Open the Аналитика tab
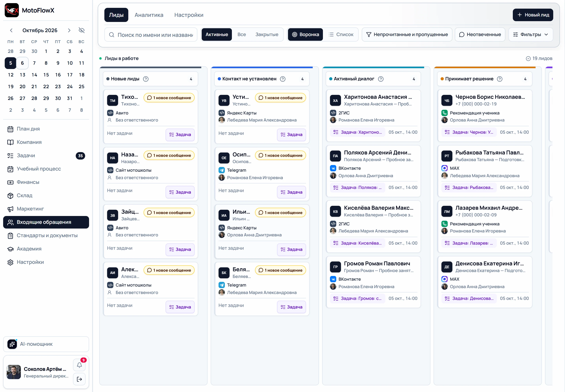Screen dimensions: 565x392 pos(149,15)
